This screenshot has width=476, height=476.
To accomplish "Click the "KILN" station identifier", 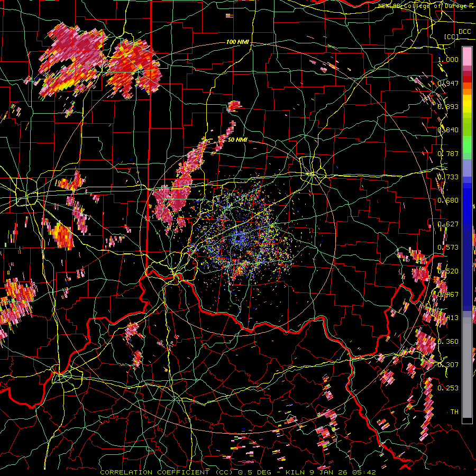I will tap(296, 472).
